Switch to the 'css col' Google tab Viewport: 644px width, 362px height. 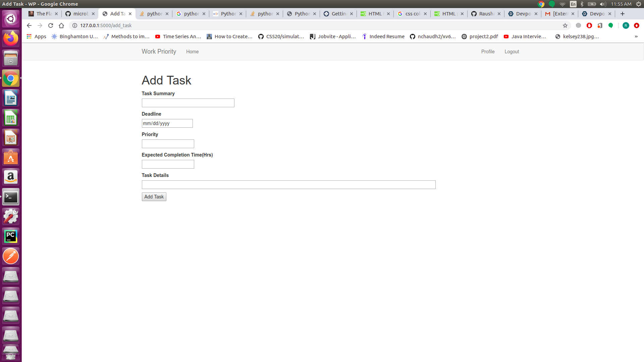tap(412, 14)
